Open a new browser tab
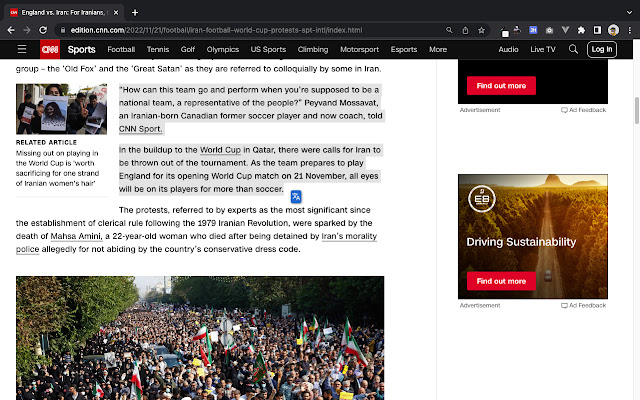640x400 pixels. tap(135, 13)
